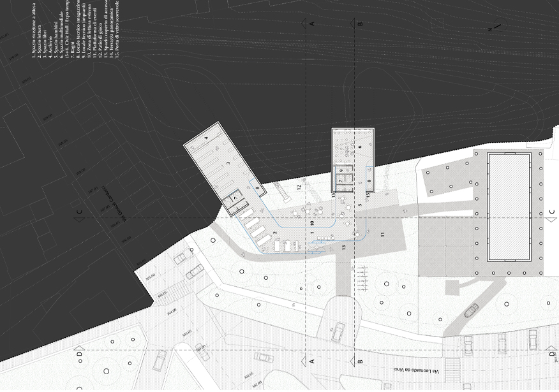Click section marker B at the top
Screen dimensions: 559x392
pos(361,24)
